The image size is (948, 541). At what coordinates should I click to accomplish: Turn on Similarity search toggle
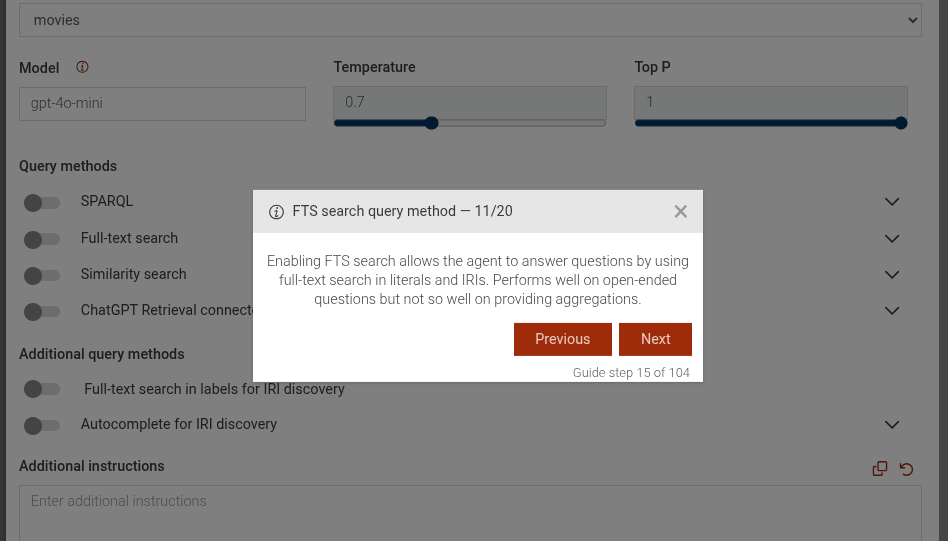(x=42, y=275)
